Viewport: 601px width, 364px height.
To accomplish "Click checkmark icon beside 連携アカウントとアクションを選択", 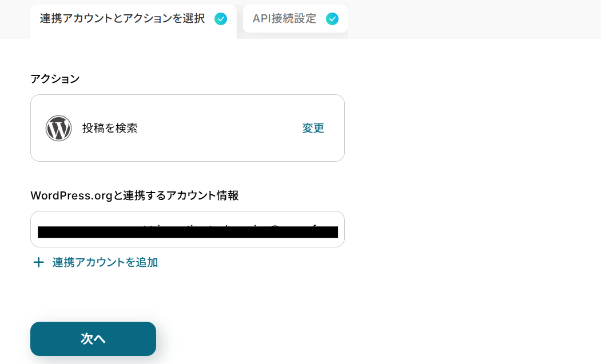I will click(220, 19).
